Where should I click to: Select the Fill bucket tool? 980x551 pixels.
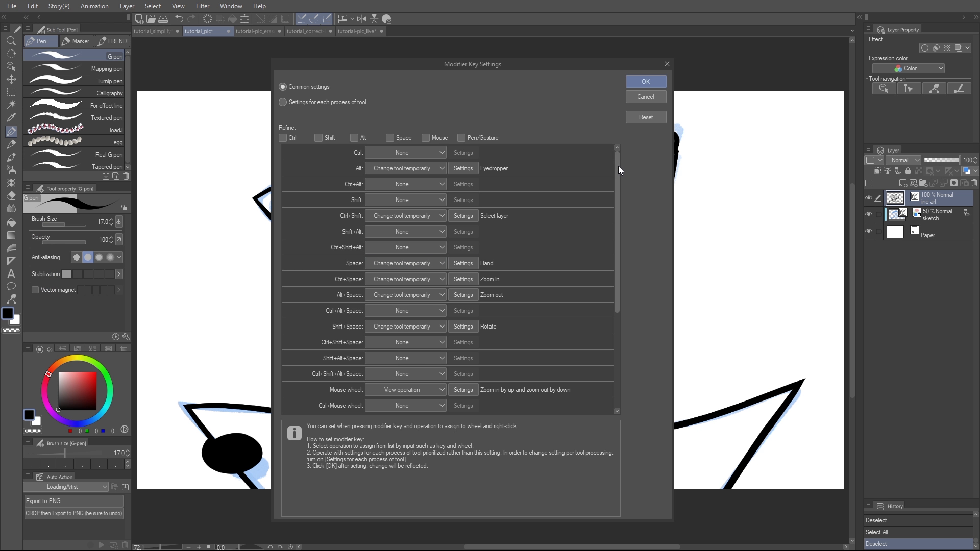(x=11, y=222)
